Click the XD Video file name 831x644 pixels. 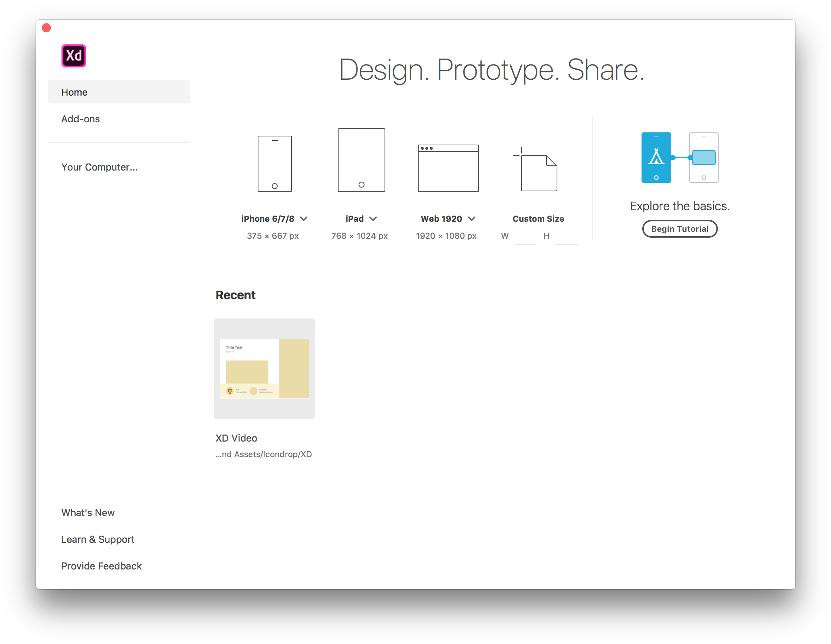click(236, 438)
